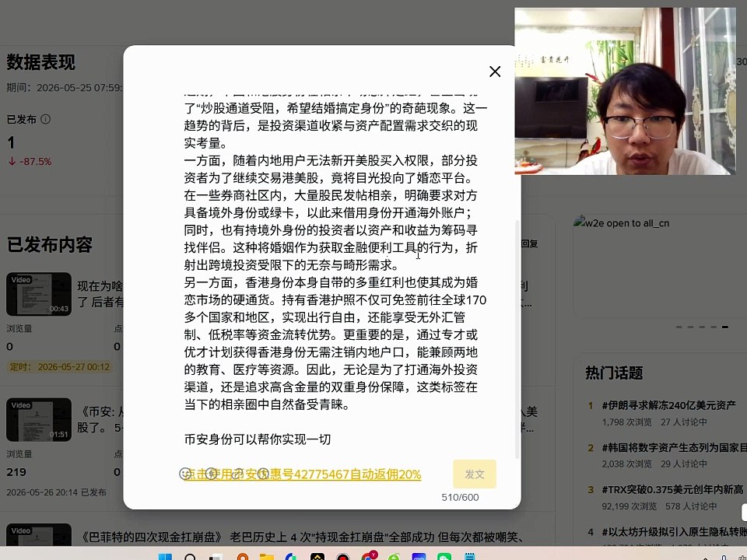
Task: Select the last banner carousel dot
Action: (724, 327)
